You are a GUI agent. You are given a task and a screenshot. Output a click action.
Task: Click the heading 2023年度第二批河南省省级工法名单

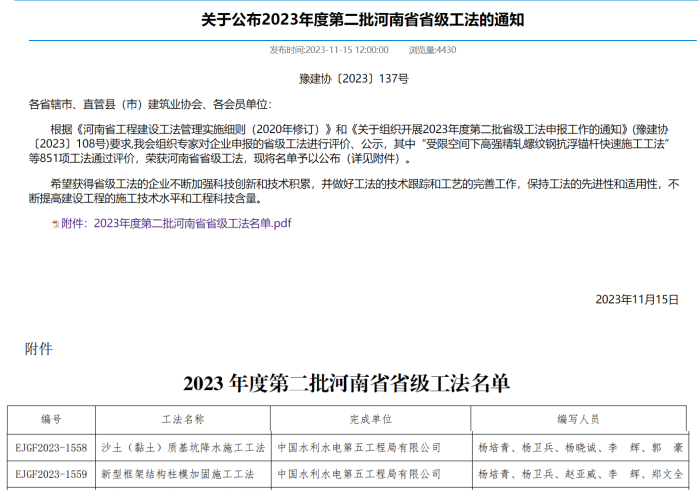[346, 383]
